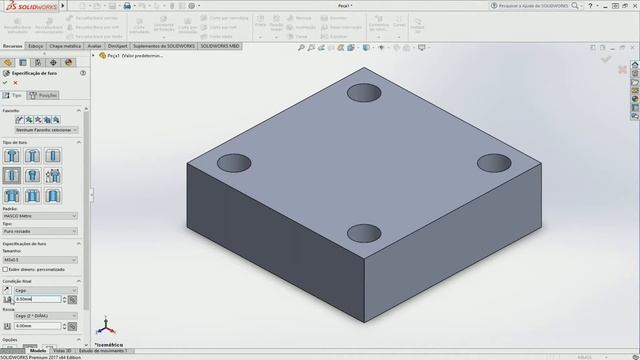Open help for Especificação de furo
Image resolution: width=640 pixels, height=360 pixels.
pos(83,73)
